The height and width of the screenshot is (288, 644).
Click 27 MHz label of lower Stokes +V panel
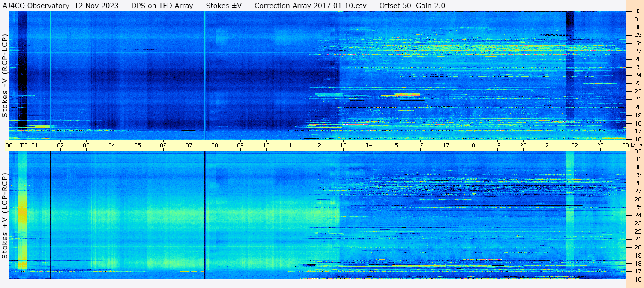tap(637, 191)
